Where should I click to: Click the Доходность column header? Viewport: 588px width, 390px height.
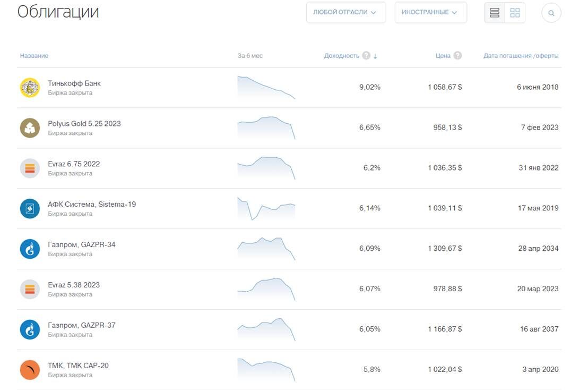coord(341,56)
